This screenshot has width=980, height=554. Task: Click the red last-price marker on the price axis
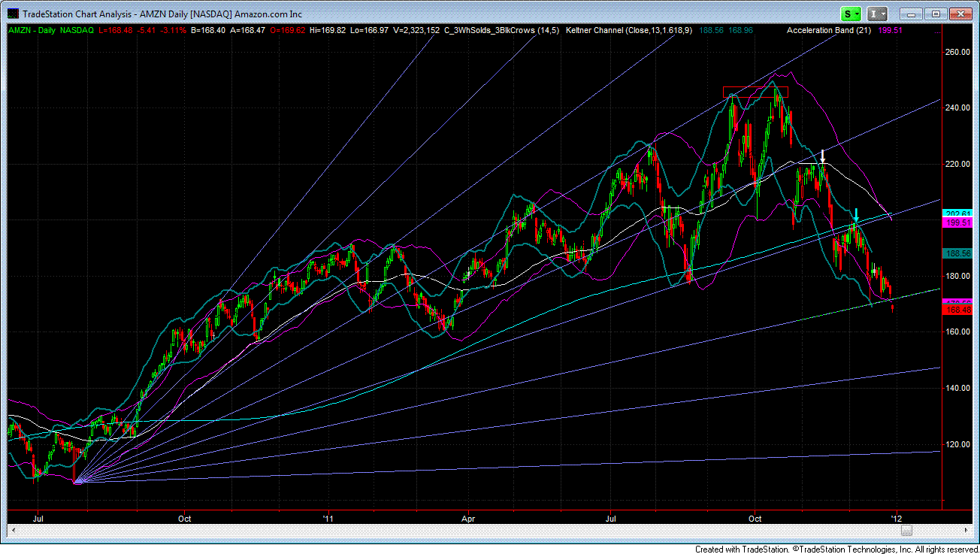click(957, 310)
